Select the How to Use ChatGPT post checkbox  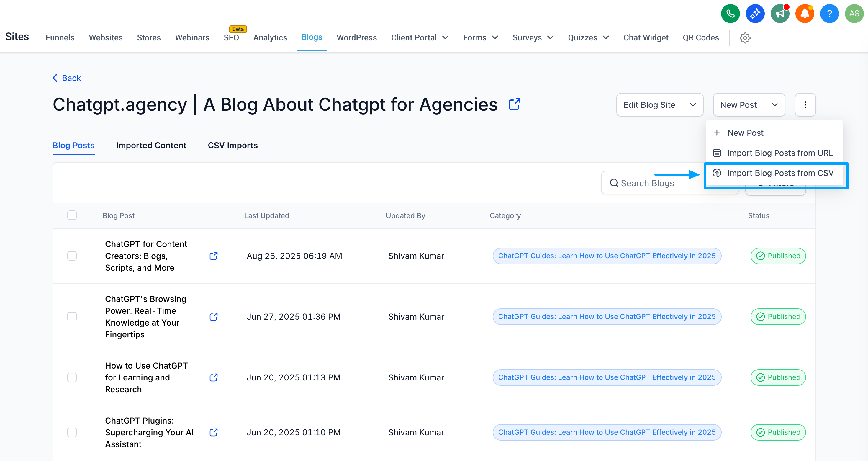[x=72, y=377]
